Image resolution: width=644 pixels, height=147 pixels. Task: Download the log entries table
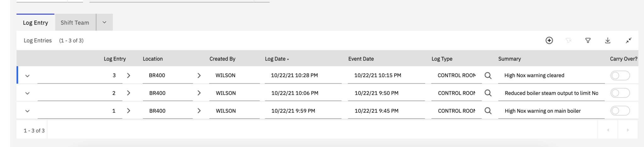coord(608,40)
